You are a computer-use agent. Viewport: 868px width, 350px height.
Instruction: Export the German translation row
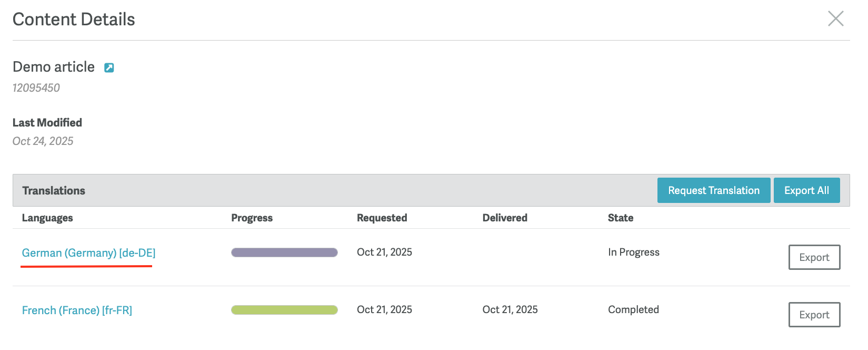tap(814, 257)
